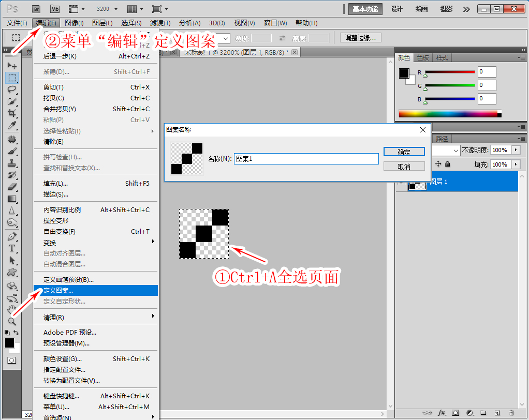Switch to the Swatches (色板) tab
Viewport: 529px width, 420px height.
tap(423, 58)
